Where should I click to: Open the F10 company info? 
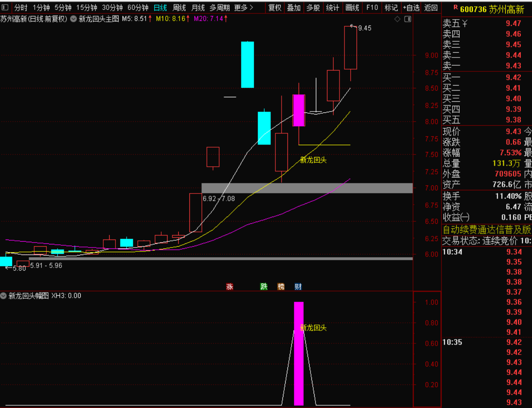[x=372, y=8]
